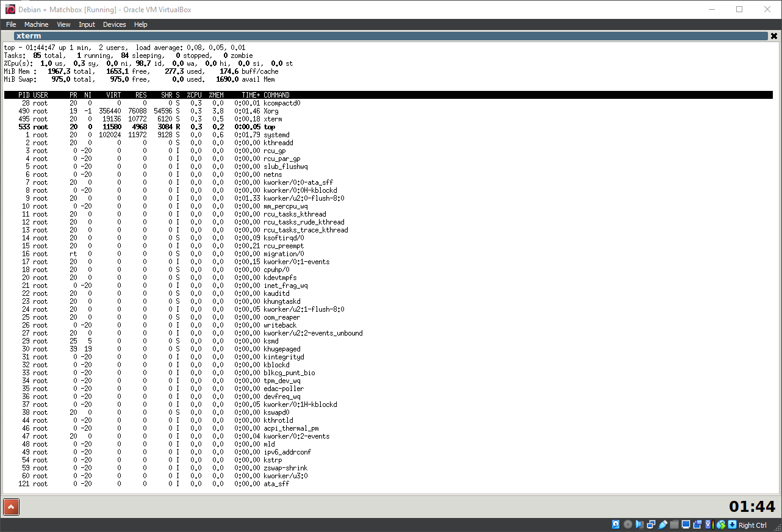Image resolution: width=782 pixels, height=532 pixels.
Task: Open the View menu
Action: point(63,24)
